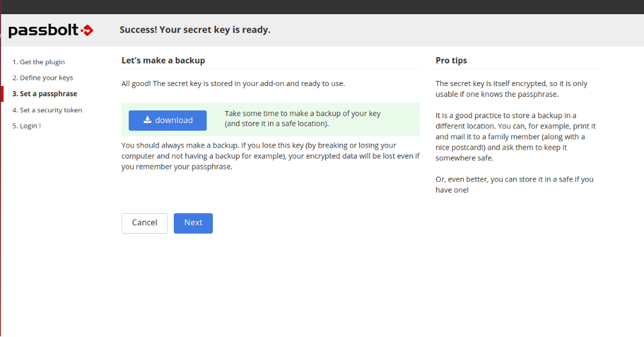Click the "Success! Your secret key is ready." title
The height and width of the screenshot is (337, 644).
195,30
